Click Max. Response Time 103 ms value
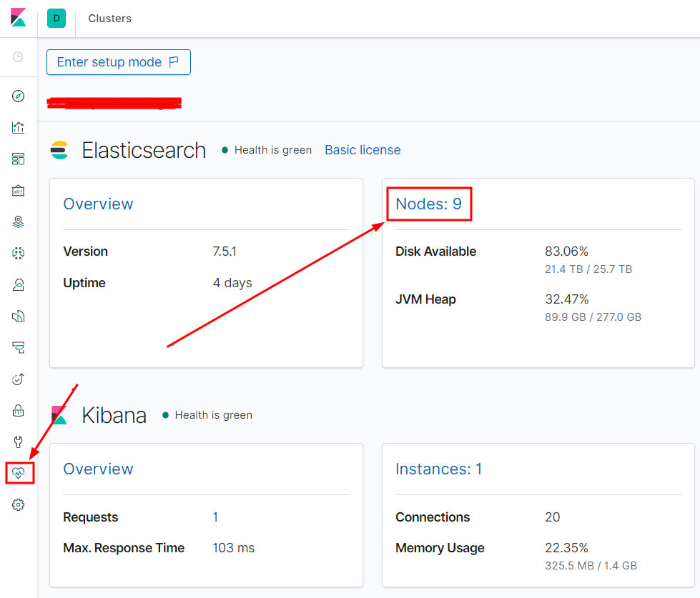700x598 pixels. pyautogui.click(x=234, y=547)
